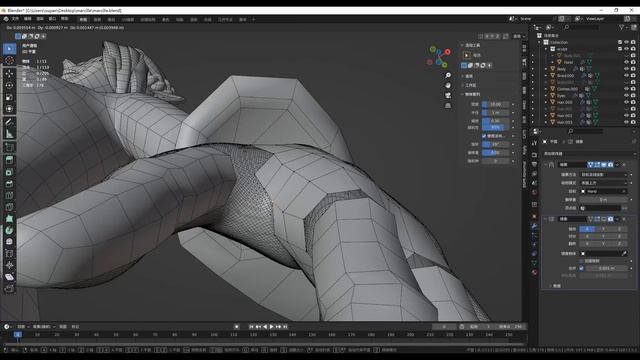Jump to the timeline end frame
The image size is (640, 360).
pos(285,327)
